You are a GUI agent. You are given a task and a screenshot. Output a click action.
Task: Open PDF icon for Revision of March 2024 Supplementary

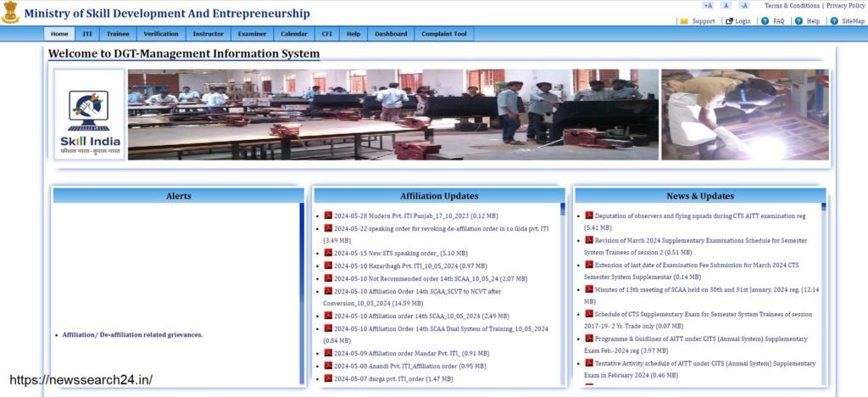(x=589, y=240)
